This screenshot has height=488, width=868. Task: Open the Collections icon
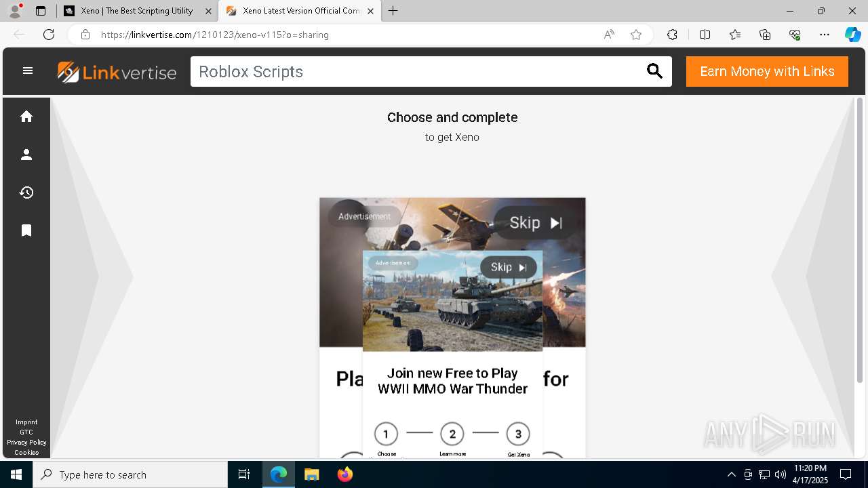pos(765,35)
